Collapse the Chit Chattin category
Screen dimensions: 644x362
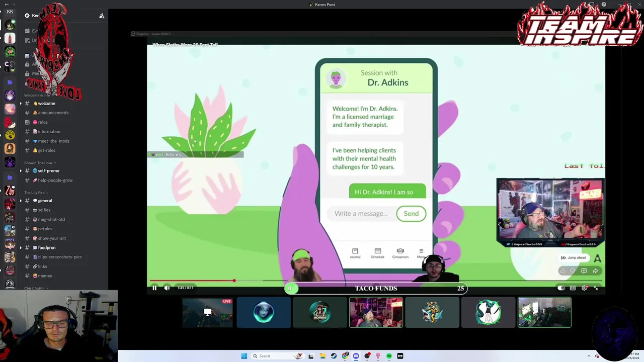(36, 288)
